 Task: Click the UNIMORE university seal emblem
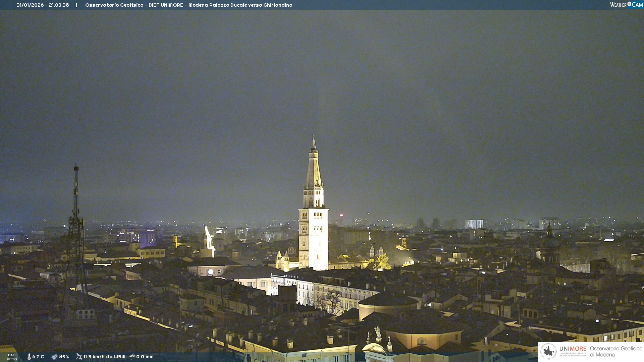(x=548, y=351)
